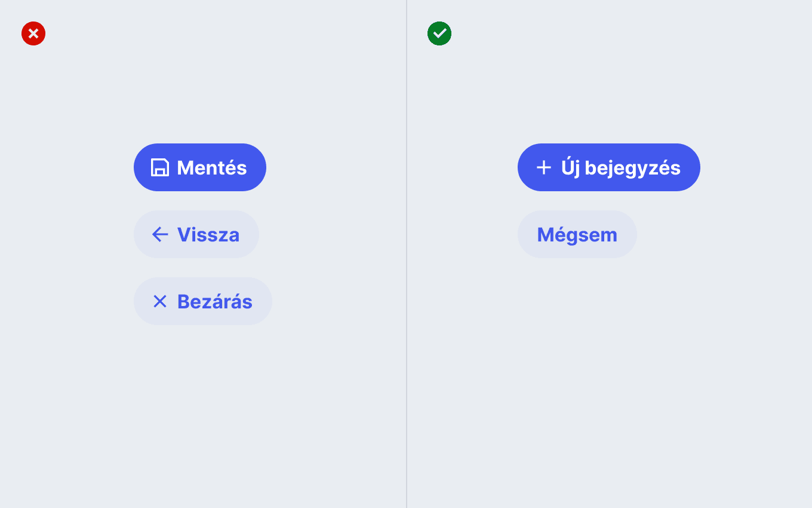Click the X icon beside Bezárás
This screenshot has width=812, height=508.
[160, 301]
